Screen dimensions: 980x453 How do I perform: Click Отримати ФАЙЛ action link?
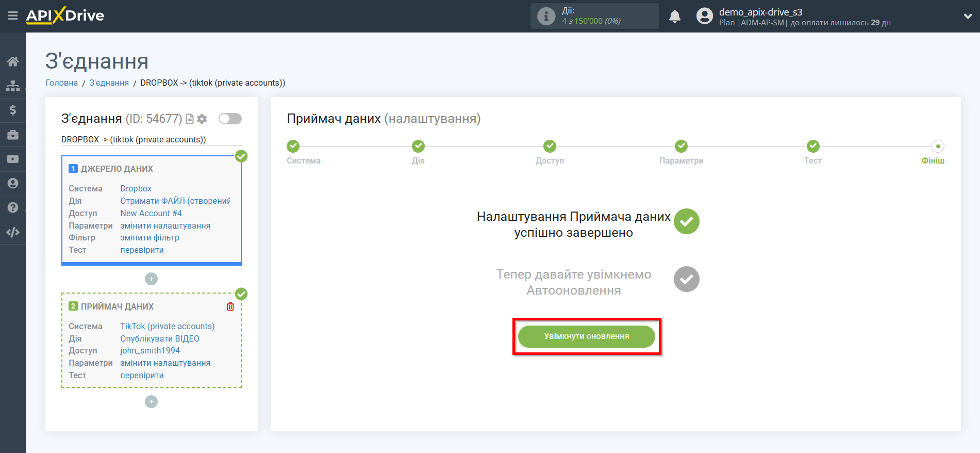(175, 201)
